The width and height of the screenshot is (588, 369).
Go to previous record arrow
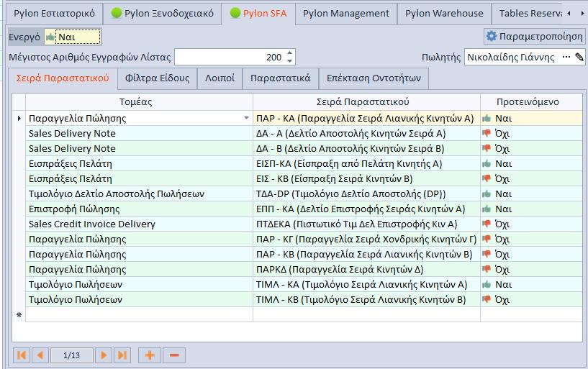point(40,355)
